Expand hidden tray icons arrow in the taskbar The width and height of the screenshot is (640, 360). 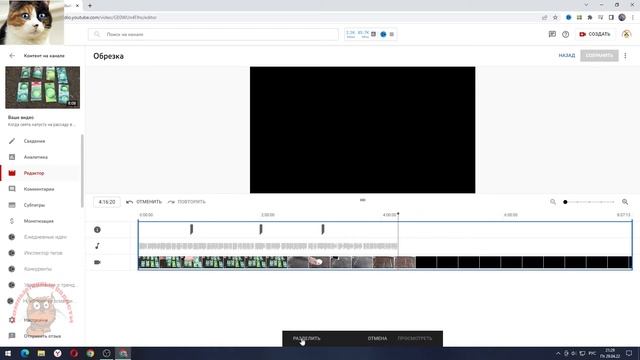[x=558, y=353]
